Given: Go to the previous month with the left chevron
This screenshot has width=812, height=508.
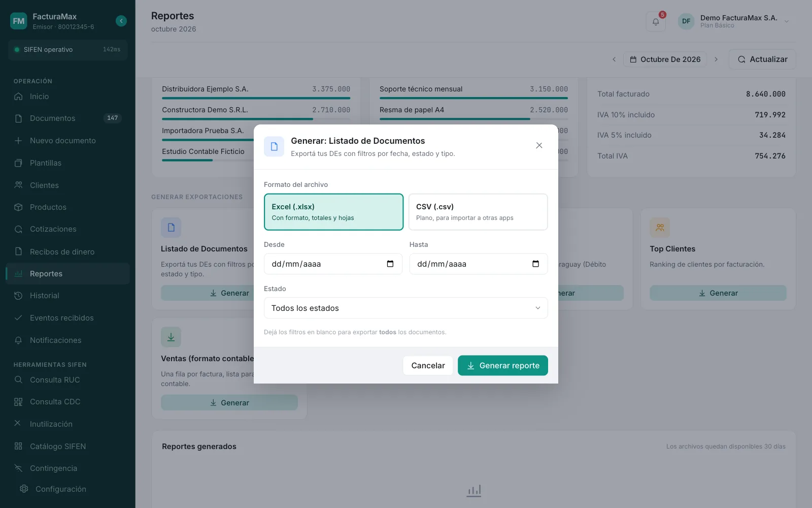Looking at the screenshot, I should pos(614,59).
